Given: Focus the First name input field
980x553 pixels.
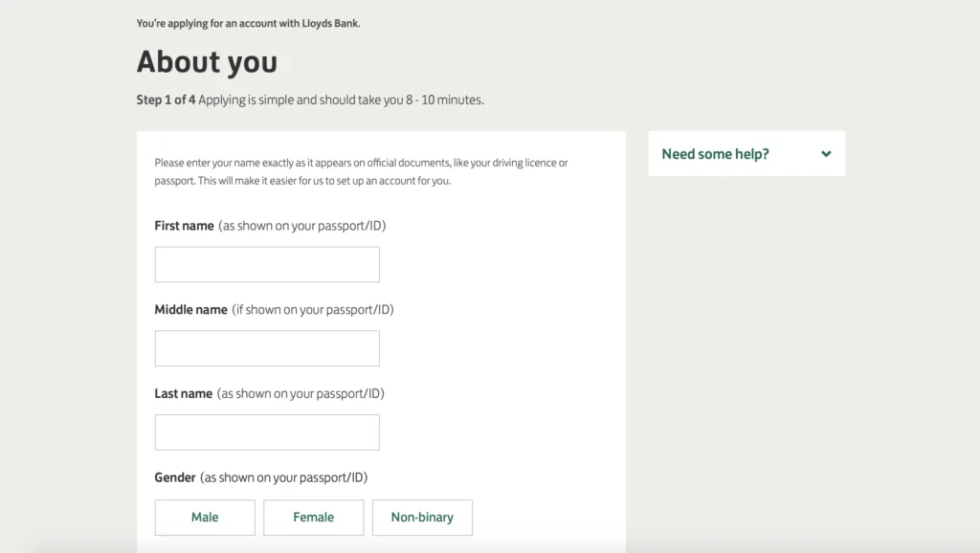Looking at the screenshot, I should tap(267, 264).
